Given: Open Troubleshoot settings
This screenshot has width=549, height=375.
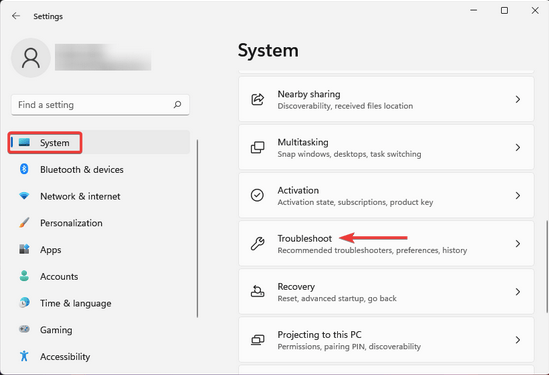Looking at the screenshot, I should 386,243.
